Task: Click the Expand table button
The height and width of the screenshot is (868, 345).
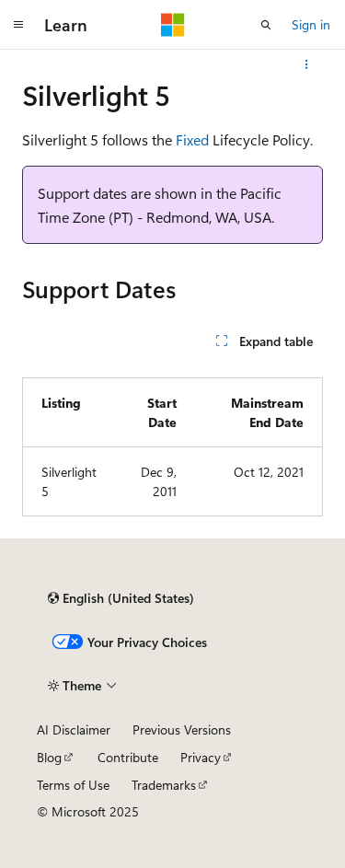Action: (264, 341)
